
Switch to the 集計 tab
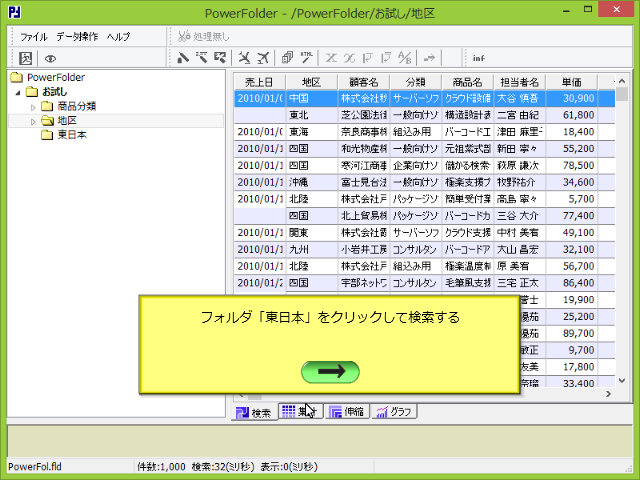tap(301, 411)
